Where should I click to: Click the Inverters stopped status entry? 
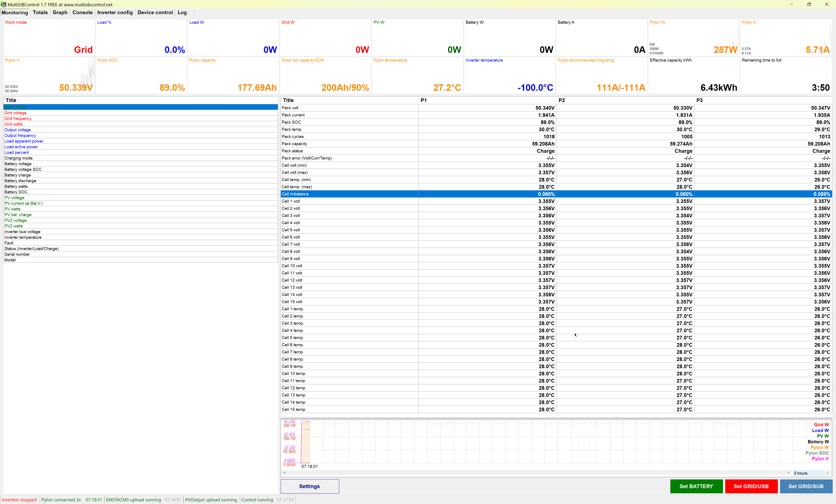tap(19, 500)
